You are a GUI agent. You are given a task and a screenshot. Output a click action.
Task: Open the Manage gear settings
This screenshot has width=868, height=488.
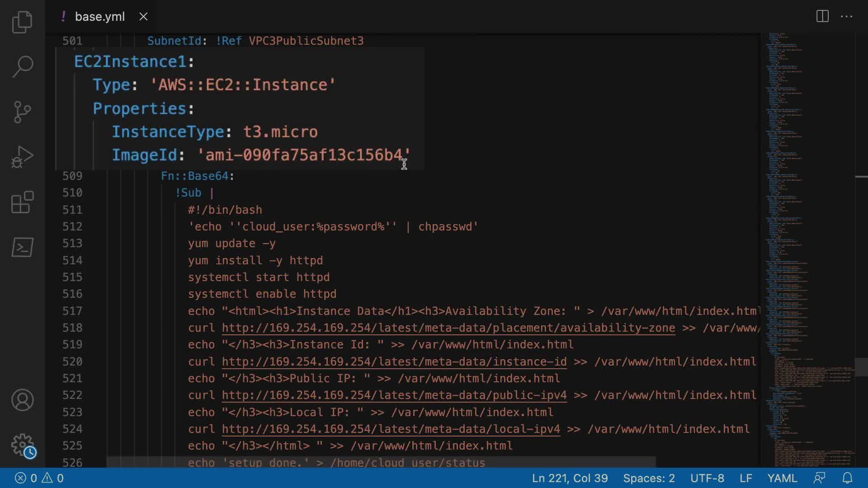tap(22, 445)
